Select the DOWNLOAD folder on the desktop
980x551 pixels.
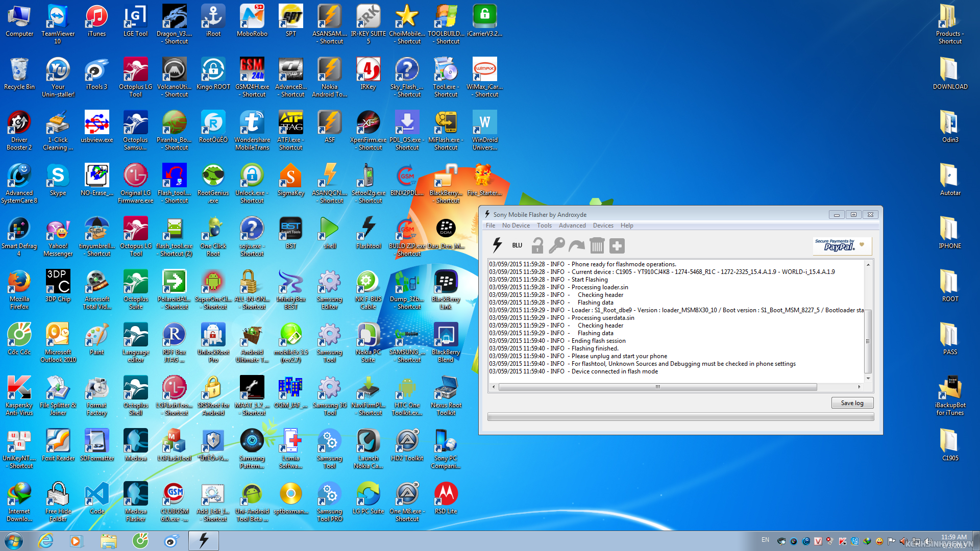[x=950, y=73]
